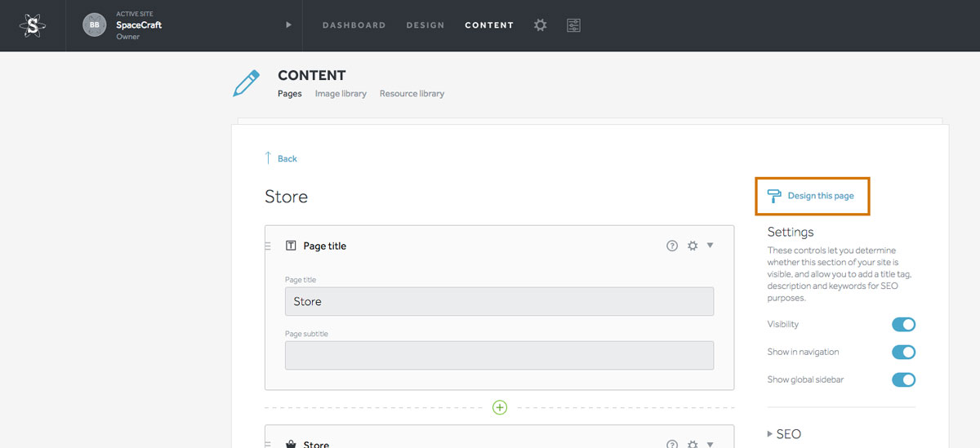The height and width of the screenshot is (448, 980).
Task: Click the help icon in Page title block
Action: click(x=672, y=246)
